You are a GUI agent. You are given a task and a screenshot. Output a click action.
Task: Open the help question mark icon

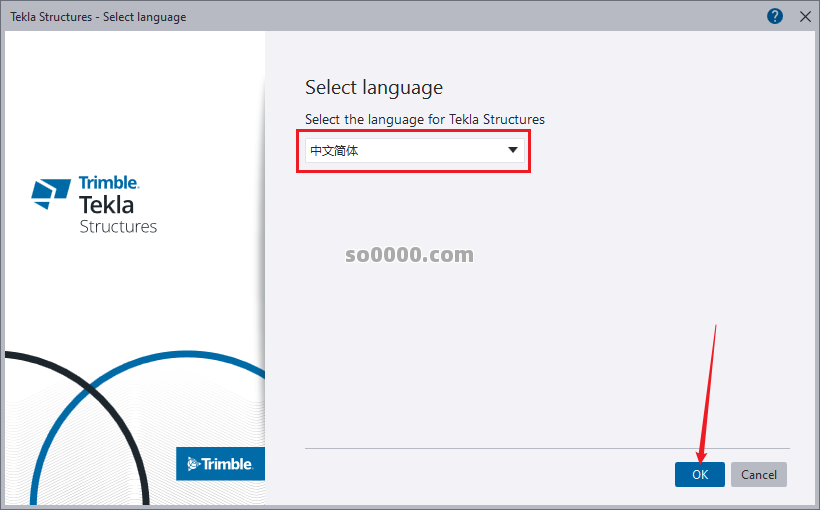(x=775, y=16)
